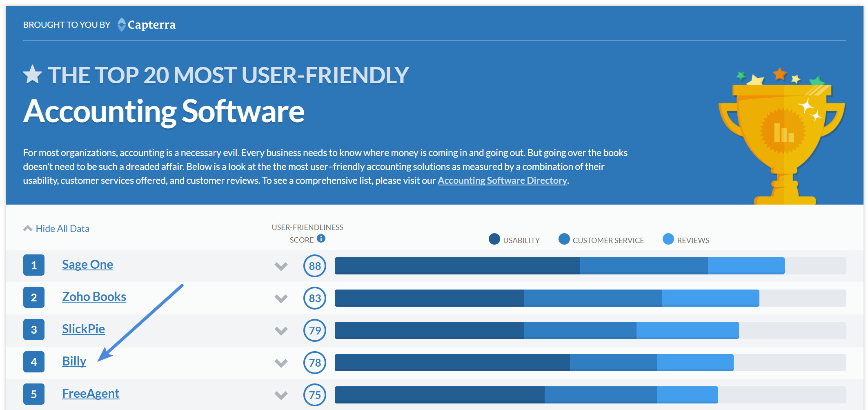The image size is (868, 410).
Task: Click Billy's score circle 78
Action: [315, 363]
